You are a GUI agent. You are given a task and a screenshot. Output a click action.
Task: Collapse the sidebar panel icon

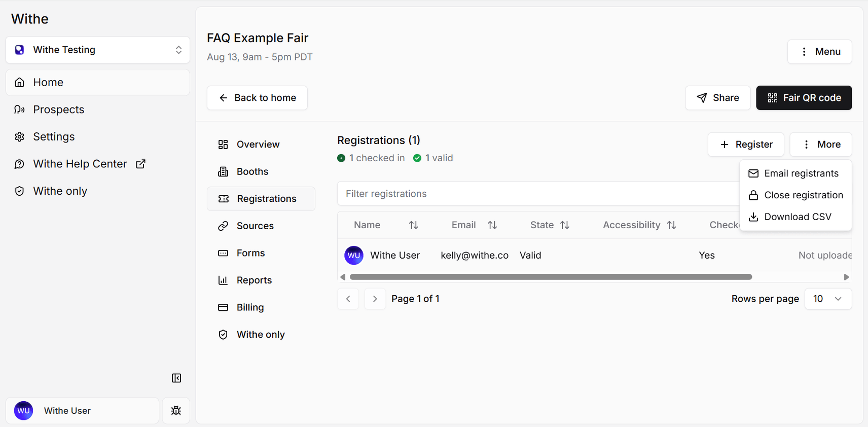(176, 378)
